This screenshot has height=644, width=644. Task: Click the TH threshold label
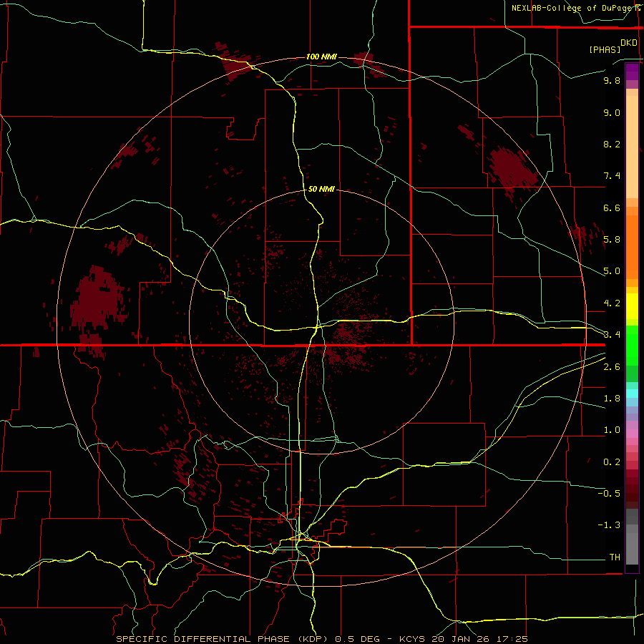point(615,557)
